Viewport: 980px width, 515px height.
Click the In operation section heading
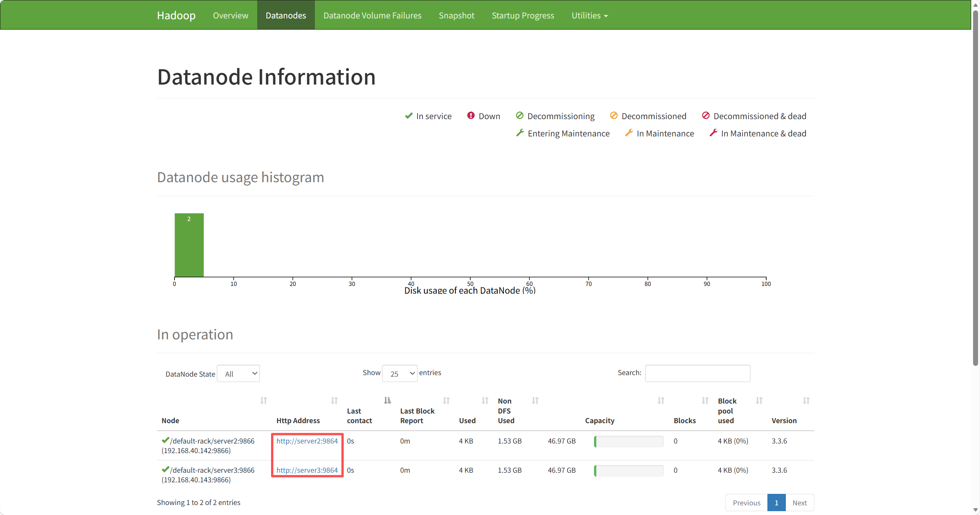pyautogui.click(x=195, y=334)
